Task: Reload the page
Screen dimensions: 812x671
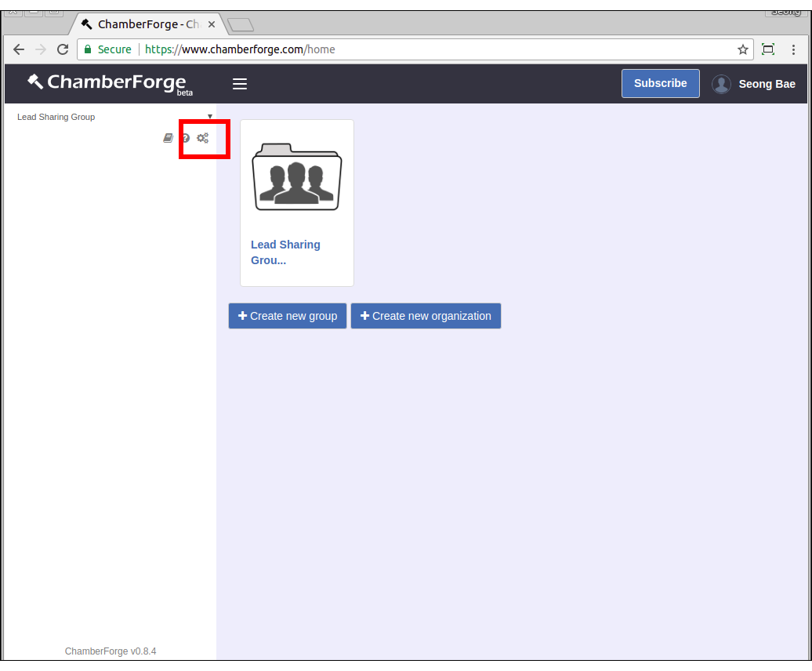Action: pos(63,49)
